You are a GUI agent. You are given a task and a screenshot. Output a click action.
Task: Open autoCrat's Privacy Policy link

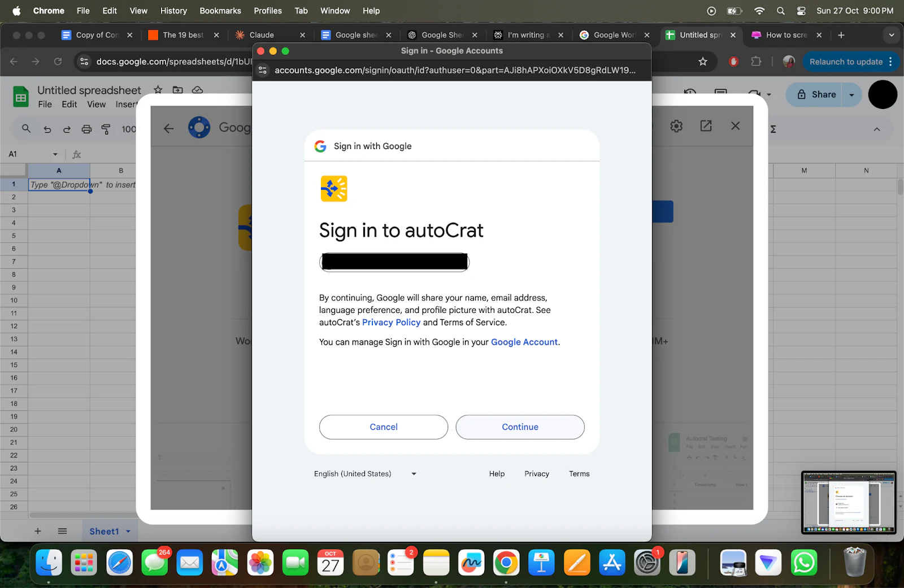coord(391,323)
